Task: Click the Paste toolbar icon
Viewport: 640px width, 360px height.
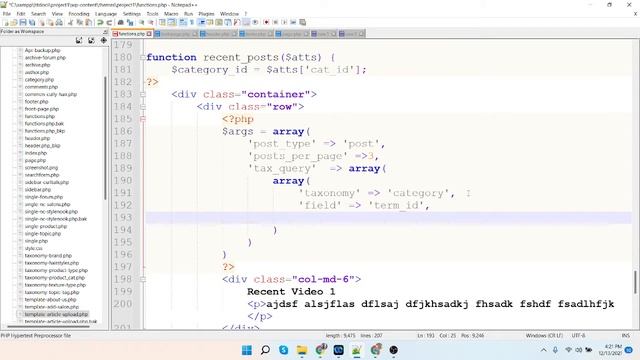Action: point(88,22)
